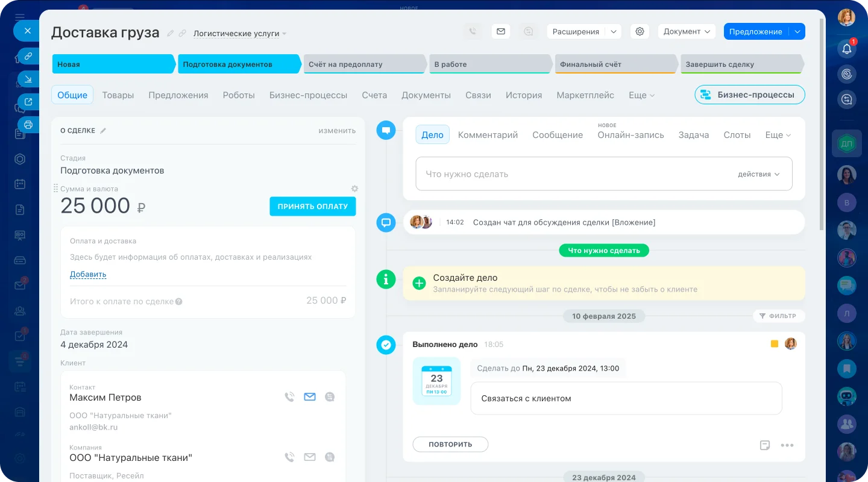Switch to the Товары tab
Screen dimensions: 868x482
(x=118, y=95)
